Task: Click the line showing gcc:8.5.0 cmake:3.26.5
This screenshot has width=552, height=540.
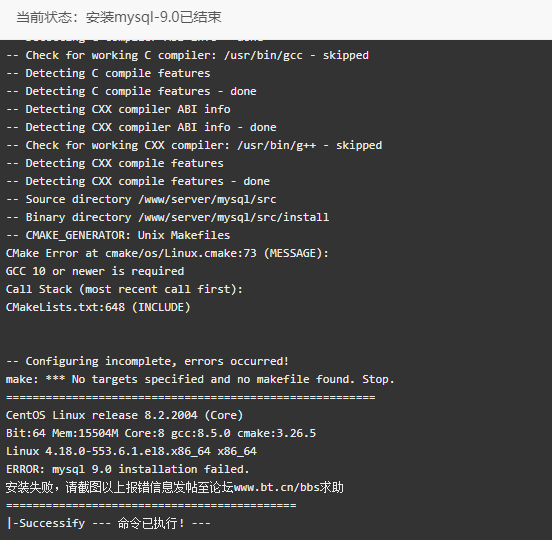Action: pos(161,433)
